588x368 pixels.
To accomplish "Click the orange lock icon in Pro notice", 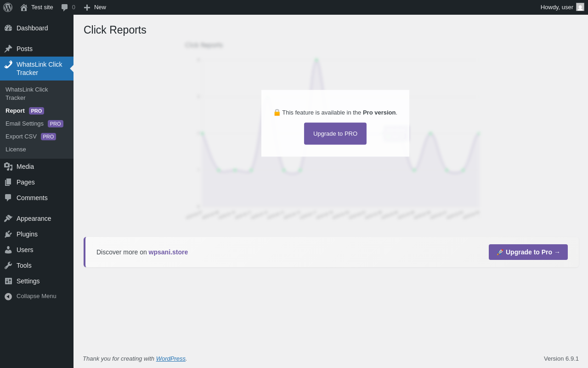I will click(x=277, y=112).
